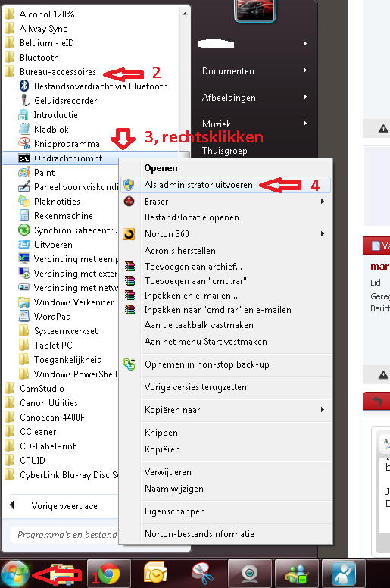Open the mail envelope taskbar icon
The height and width of the screenshot is (588, 390).
[155, 573]
